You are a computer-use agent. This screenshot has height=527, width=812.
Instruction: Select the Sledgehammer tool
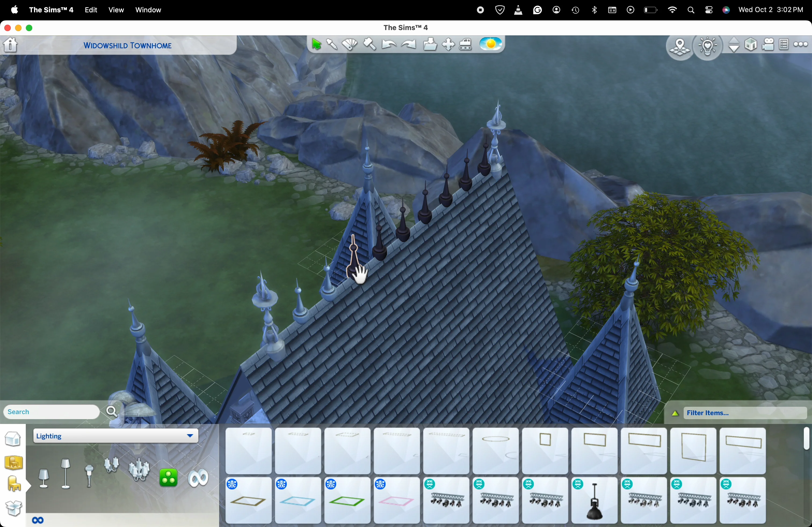click(x=369, y=44)
